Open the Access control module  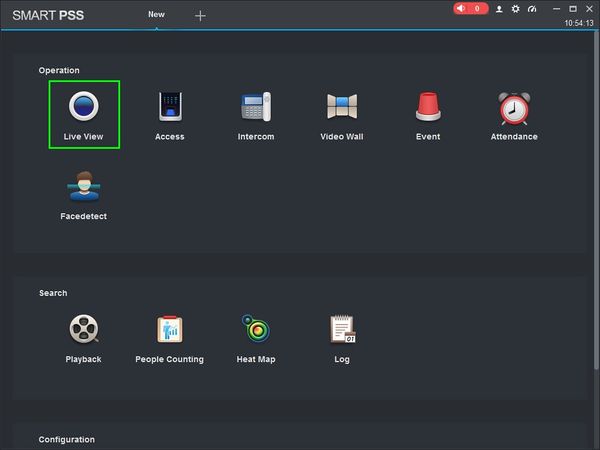pos(170,116)
